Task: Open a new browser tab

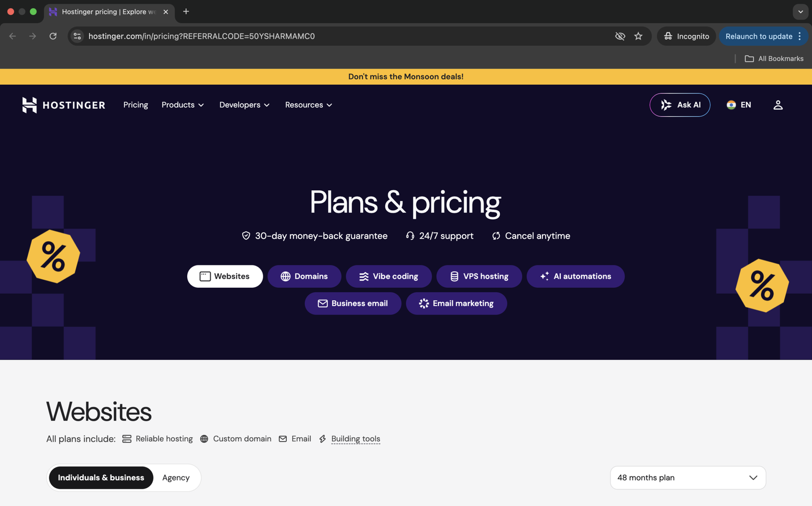Action: pos(186,12)
